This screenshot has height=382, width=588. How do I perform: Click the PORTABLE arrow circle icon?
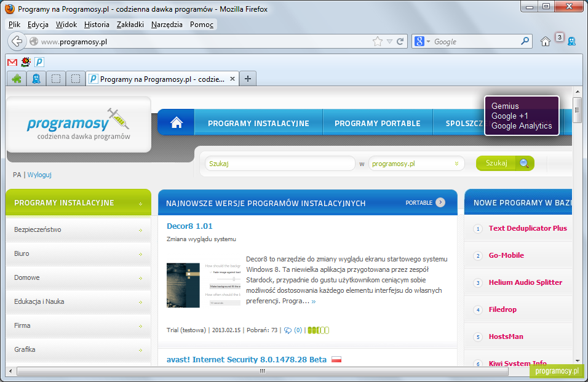pyautogui.click(x=440, y=202)
